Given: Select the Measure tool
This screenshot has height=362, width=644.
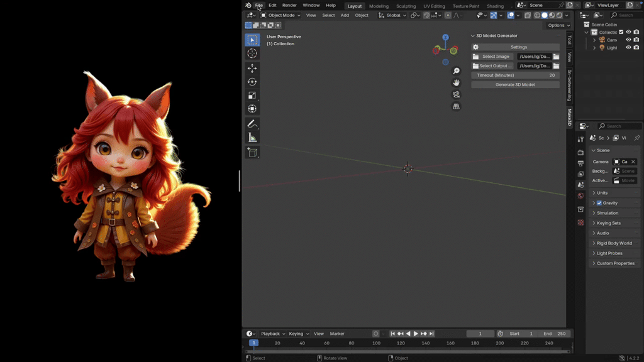Looking at the screenshot, I should click(x=252, y=138).
